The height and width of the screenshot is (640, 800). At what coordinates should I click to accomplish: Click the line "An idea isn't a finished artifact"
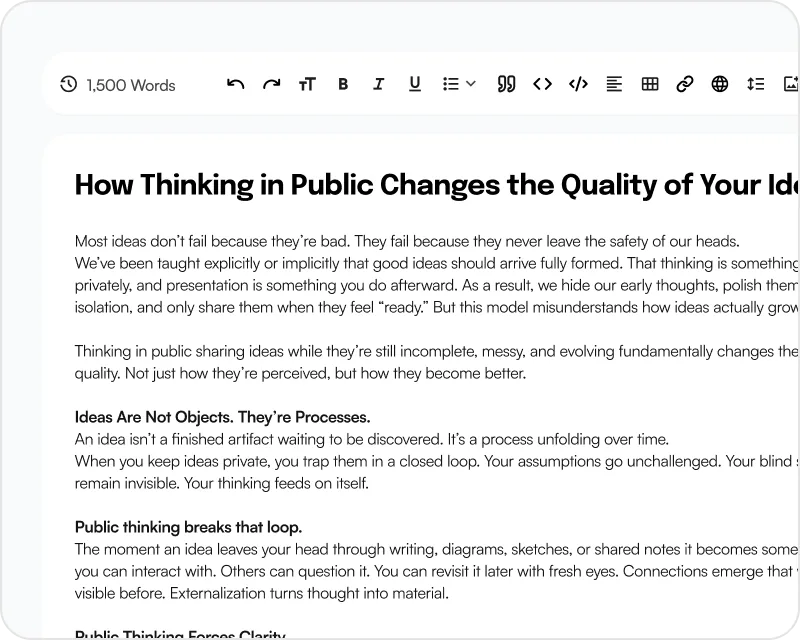(371, 439)
